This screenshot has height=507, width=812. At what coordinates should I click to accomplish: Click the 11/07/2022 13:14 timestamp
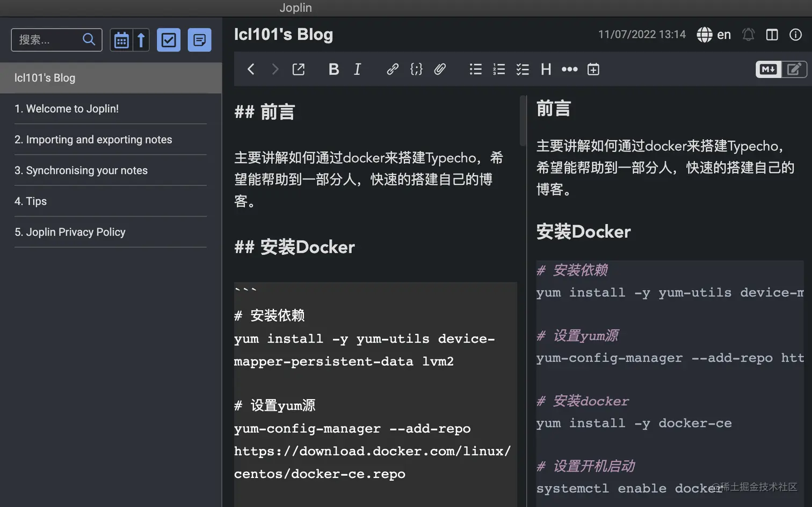pyautogui.click(x=642, y=34)
